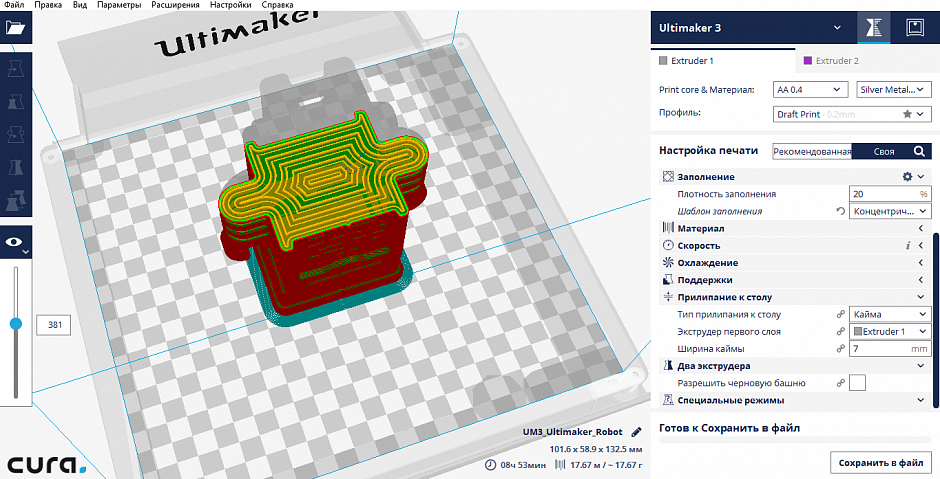940x479 pixels.
Task: Open the Настройки menu
Action: point(231,5)
